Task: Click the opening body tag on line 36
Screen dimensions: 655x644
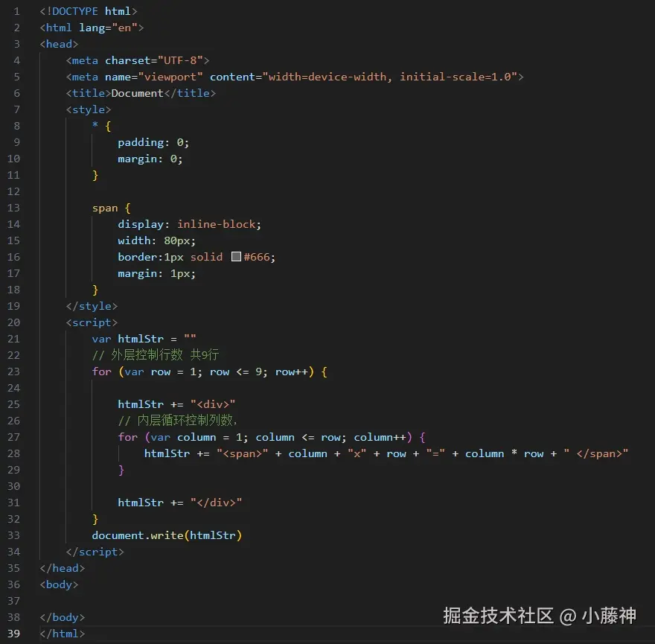Action: tap(59, 584)
